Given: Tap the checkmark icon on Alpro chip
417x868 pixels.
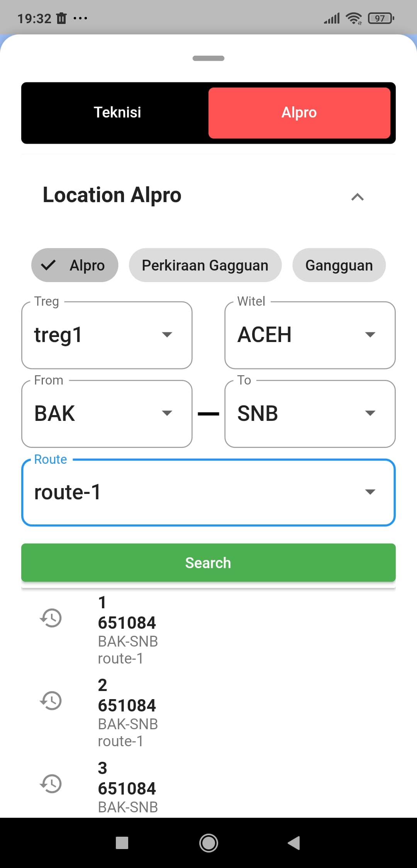Looking at the screenshot, I should coord(49,265).
